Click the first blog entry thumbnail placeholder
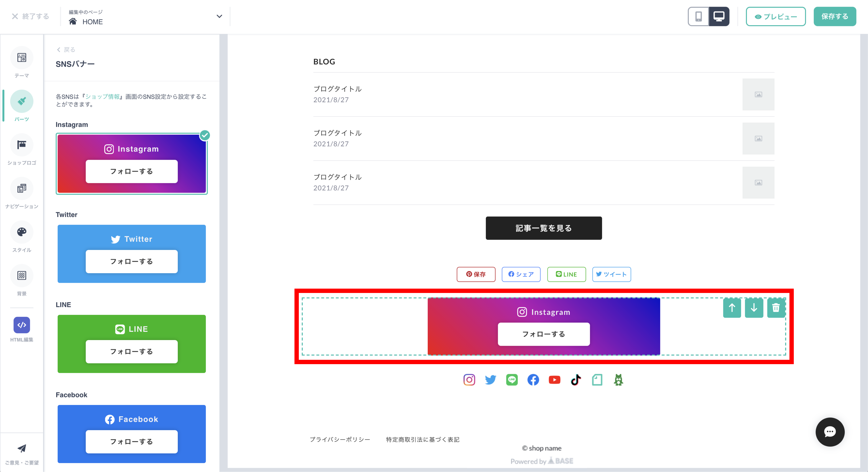Image resolution: width=868 pixels, height=472 pixels. pos(758,94)
